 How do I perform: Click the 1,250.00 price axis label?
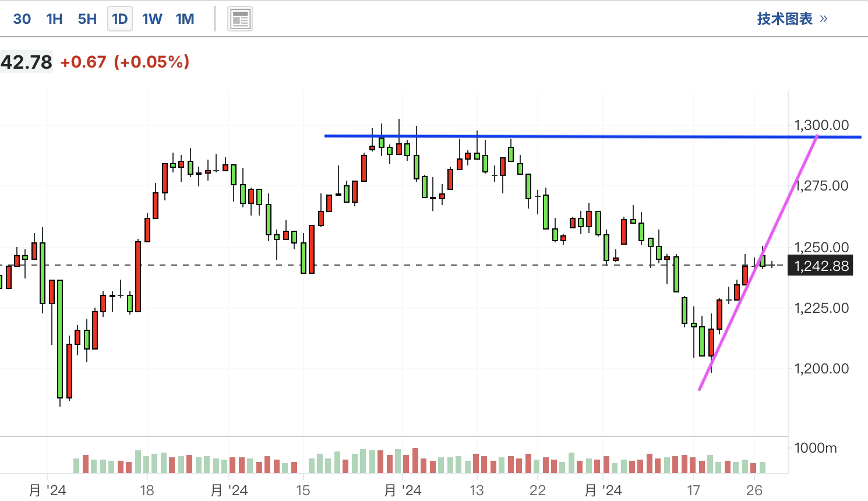pyautogui.click(x=821, y=247)
